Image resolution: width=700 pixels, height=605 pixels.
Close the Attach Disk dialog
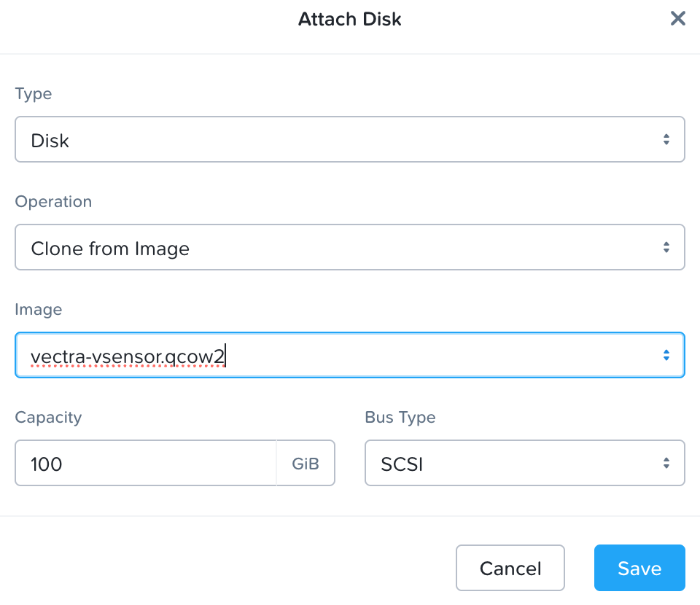click(678, 19)
